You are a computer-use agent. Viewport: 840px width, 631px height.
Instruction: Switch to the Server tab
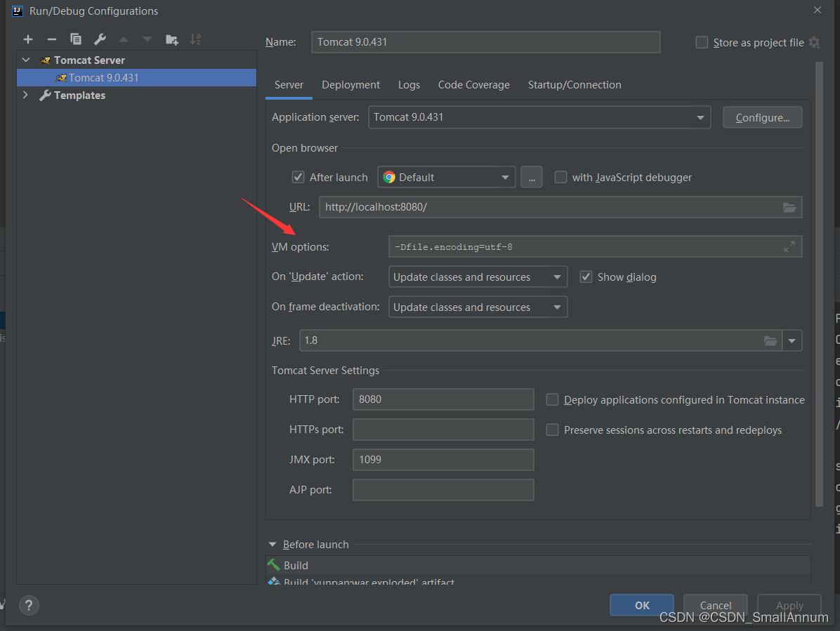pyautogui.click(x=289, y=84)
